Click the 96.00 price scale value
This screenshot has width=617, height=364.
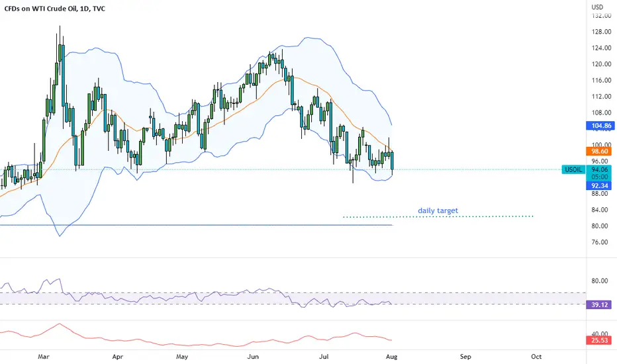[x=600, y=161]
